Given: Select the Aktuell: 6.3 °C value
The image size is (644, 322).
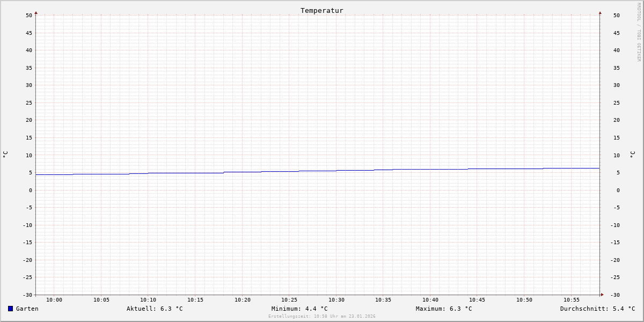Looking at the screenshot, I should point(155,309).
